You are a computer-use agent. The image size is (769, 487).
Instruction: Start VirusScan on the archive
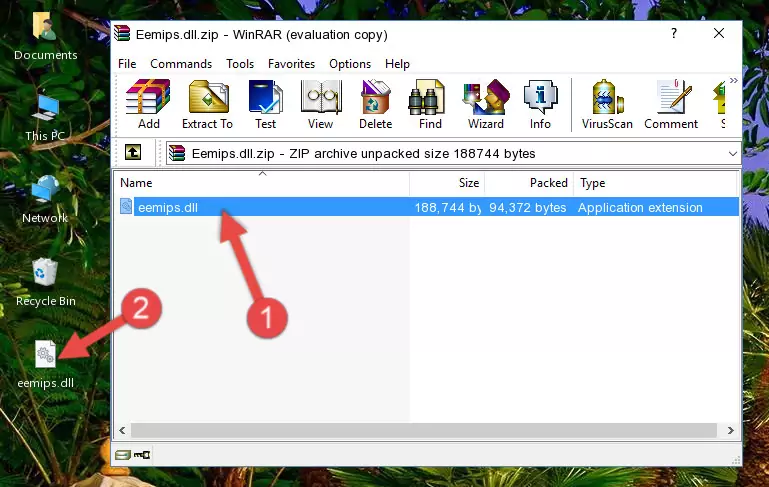607,104
